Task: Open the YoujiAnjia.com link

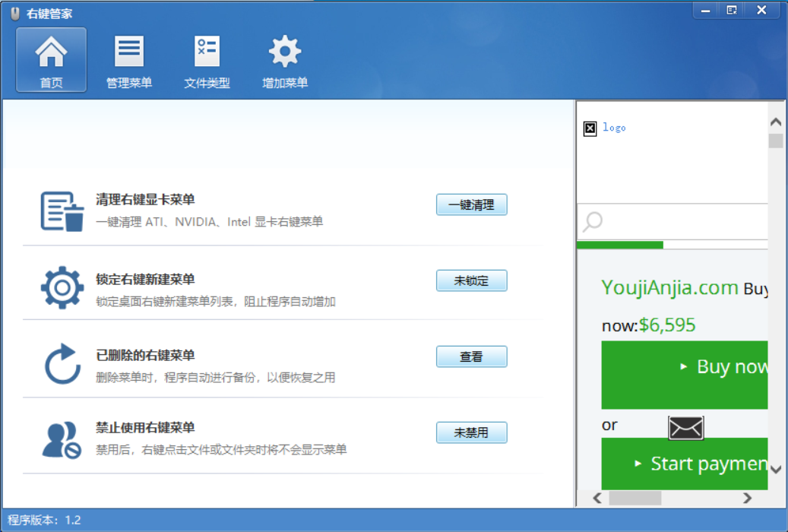Action: click(x=669, y=287)
